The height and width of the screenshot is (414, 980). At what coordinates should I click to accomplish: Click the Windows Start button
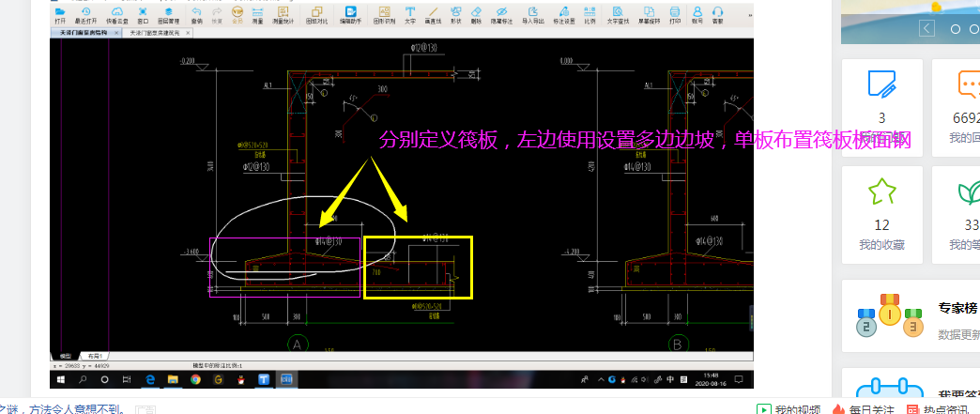(x=61, y=379)
